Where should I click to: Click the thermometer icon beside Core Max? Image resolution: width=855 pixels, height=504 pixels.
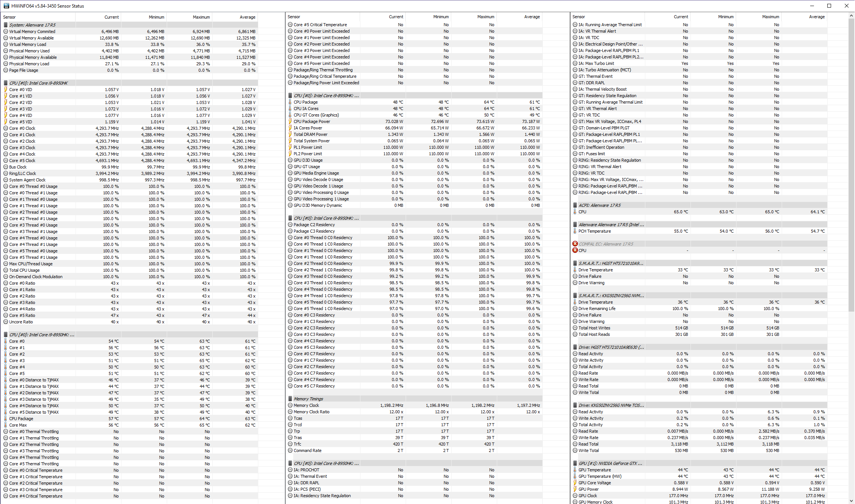pos(6,425)
